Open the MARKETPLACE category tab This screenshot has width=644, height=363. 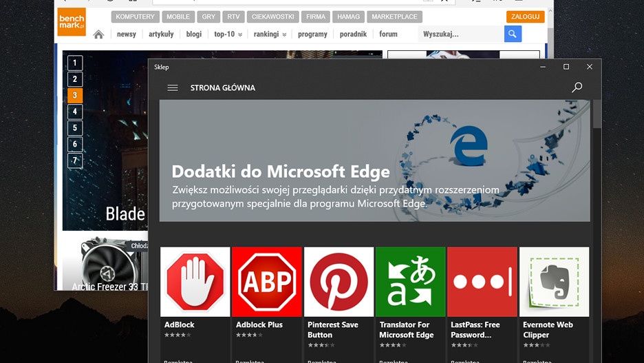pos(395,17)
